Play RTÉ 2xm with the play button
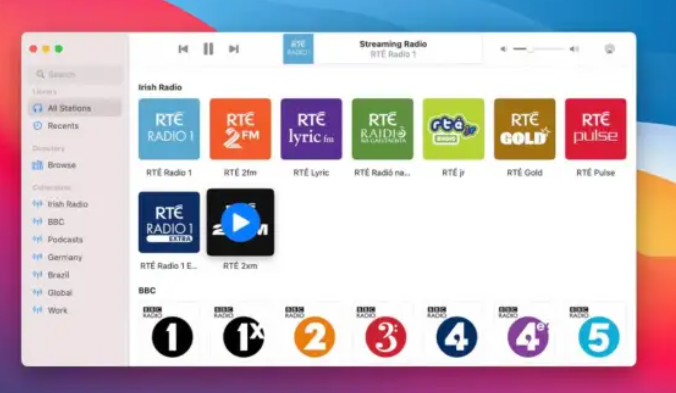The image size is (676, 393). coord(240,222)
